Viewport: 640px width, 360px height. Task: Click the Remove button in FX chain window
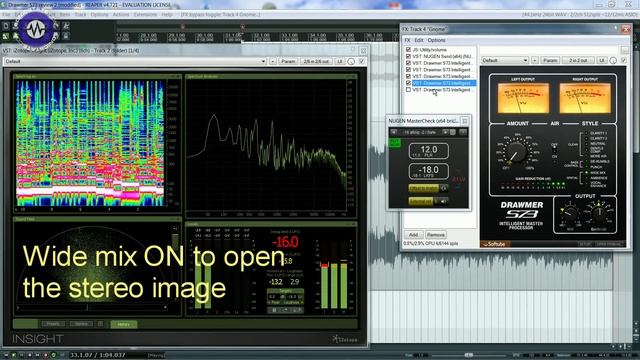pos(436,235)
